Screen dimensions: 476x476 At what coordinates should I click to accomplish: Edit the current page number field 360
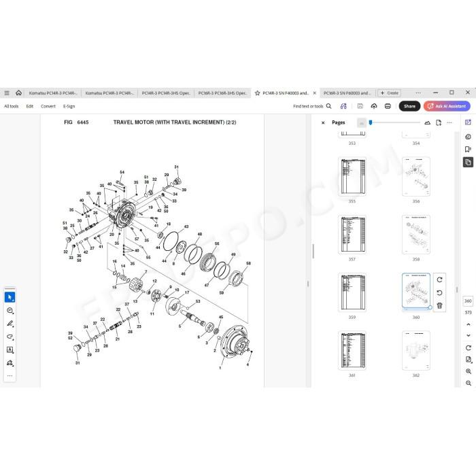(x=468, y=301)
